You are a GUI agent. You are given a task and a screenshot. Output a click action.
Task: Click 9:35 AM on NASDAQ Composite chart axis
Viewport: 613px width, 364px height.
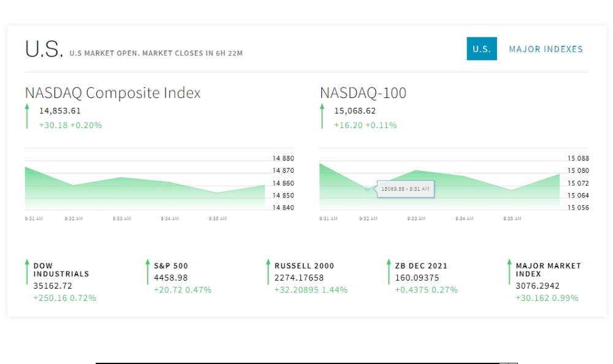[218, 219]
